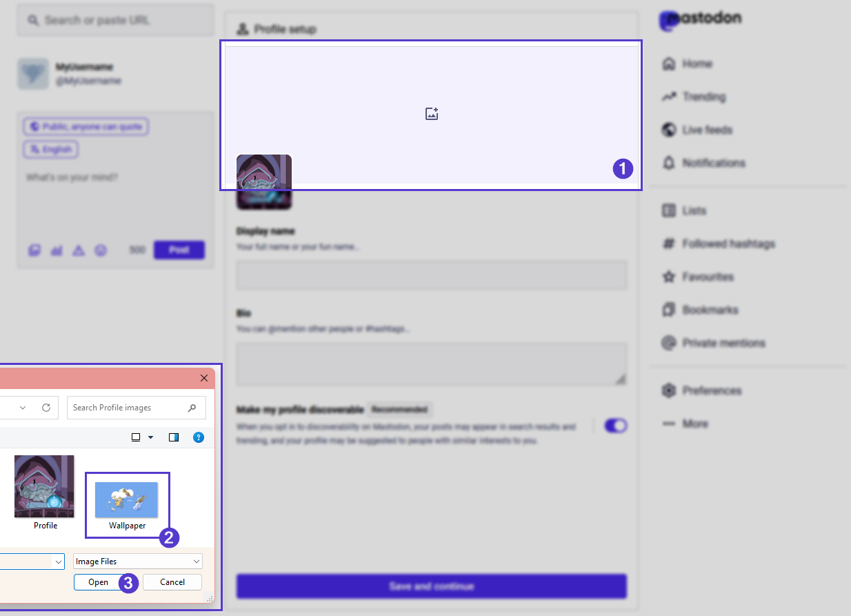Add a content warning to the post
The image size is (851, 616).
click(x=78, y=250)
